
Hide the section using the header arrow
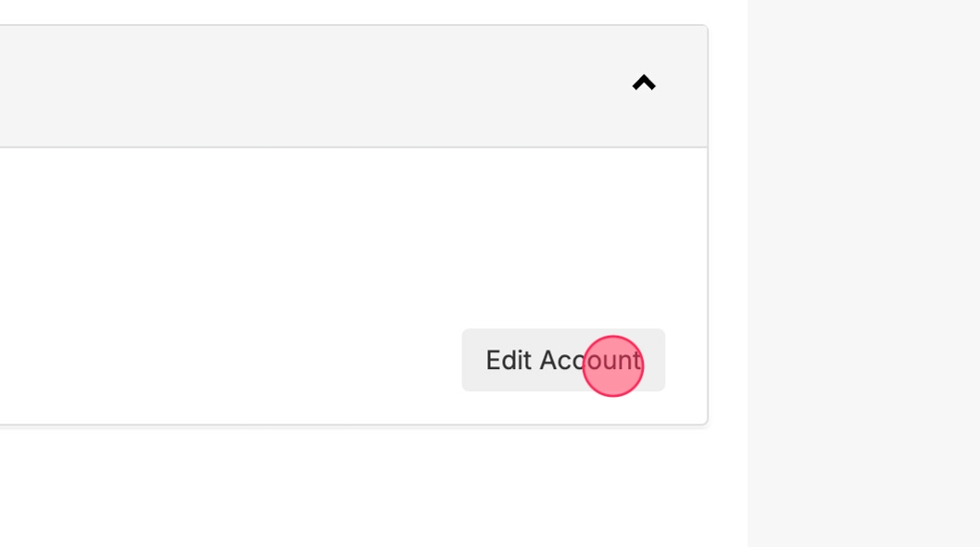[644, 83]
